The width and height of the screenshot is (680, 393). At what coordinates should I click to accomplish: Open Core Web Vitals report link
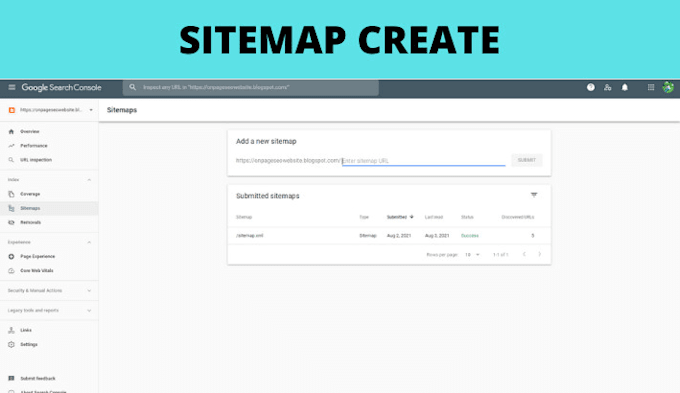click(37, 271)
